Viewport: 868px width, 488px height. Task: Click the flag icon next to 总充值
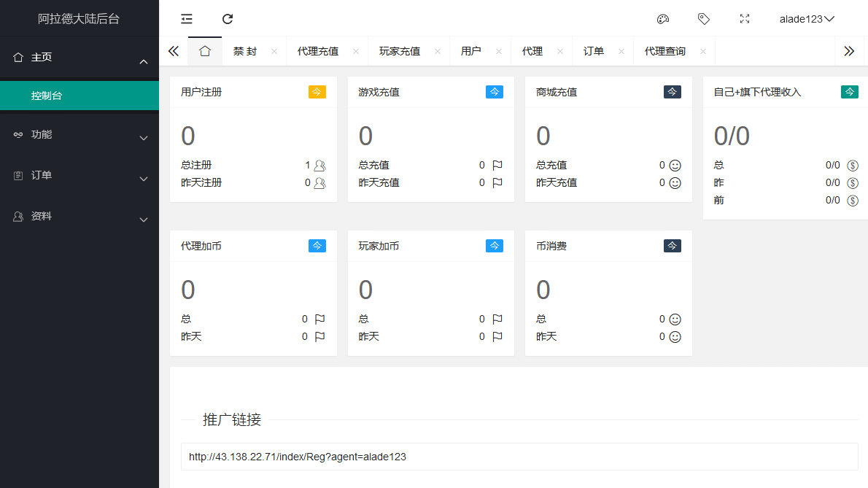(x=498, y=165)
